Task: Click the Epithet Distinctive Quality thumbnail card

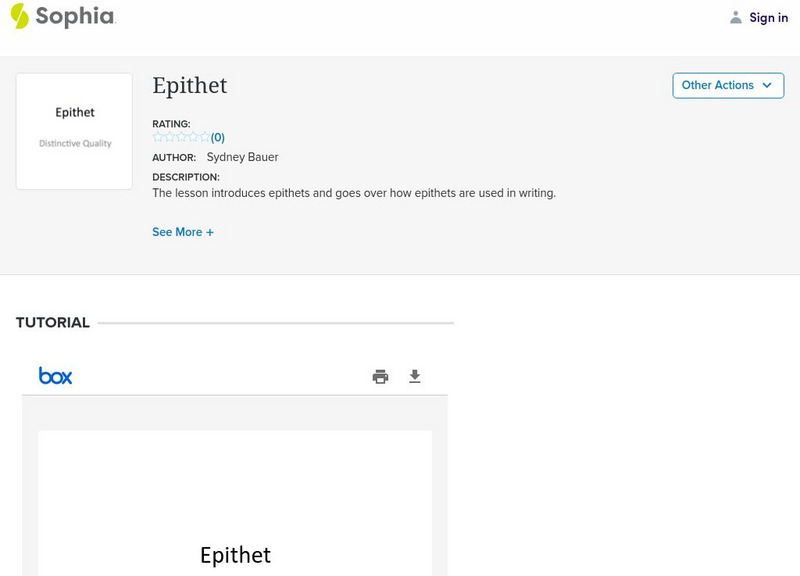Action: click(73, 130)
